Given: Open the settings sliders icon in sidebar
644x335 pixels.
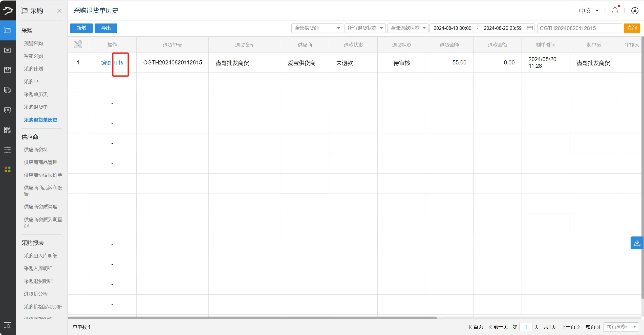Looking at the screenshot, I should point(8,150).
